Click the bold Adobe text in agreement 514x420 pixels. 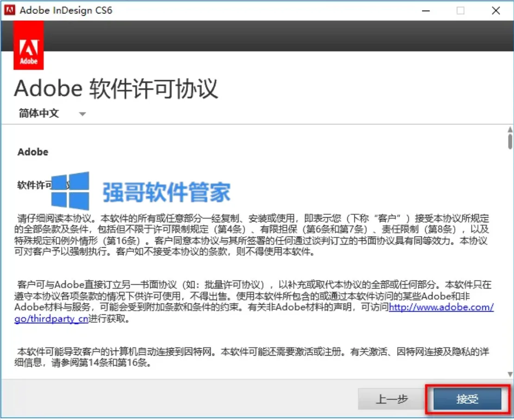pos(33,152)
